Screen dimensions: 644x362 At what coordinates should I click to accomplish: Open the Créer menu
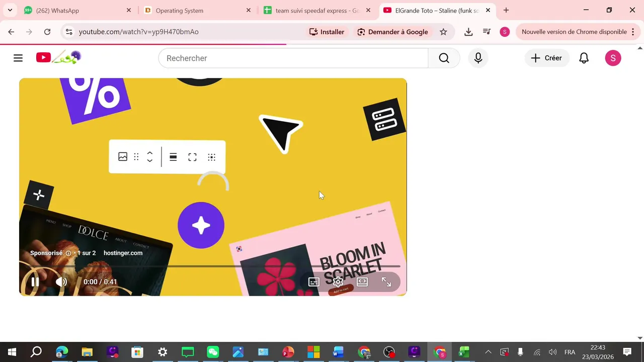pyautogui.click(x=547, y=58)
